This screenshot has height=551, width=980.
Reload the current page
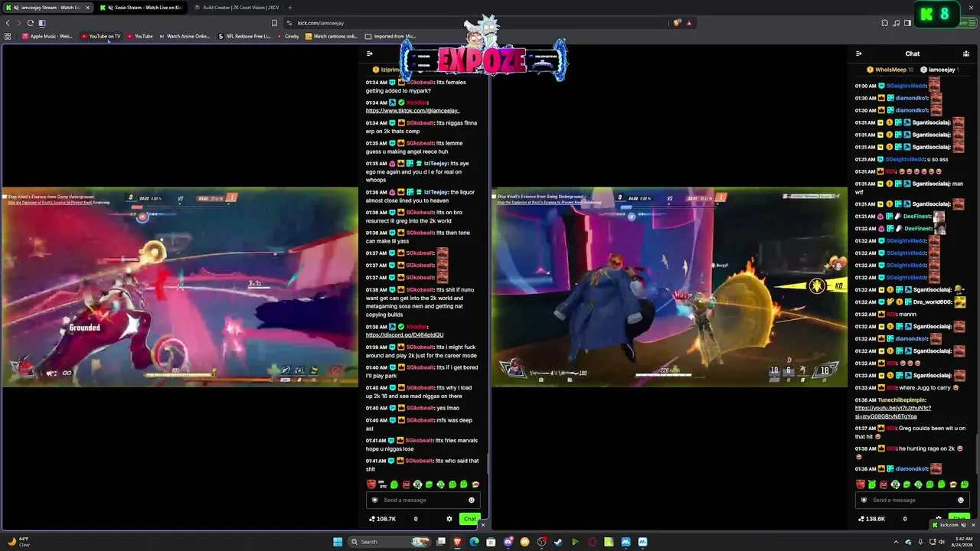click(31, 23)
